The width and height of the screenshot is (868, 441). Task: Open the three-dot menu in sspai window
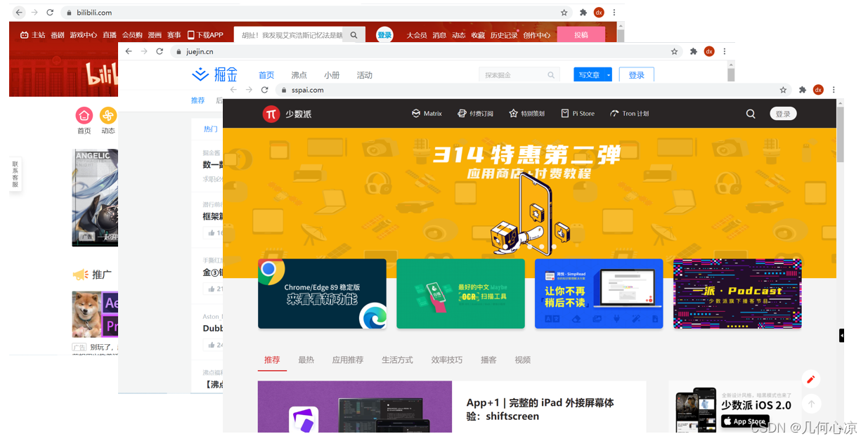tap(834, 90)
